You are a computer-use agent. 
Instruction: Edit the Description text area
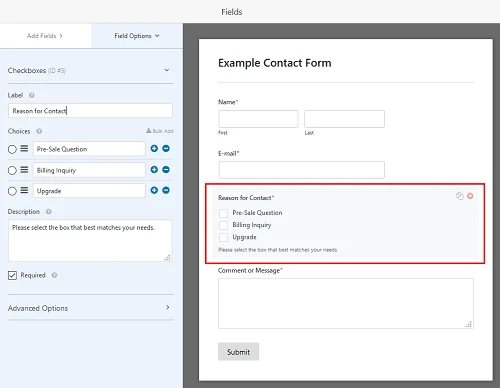pos(90,240)
